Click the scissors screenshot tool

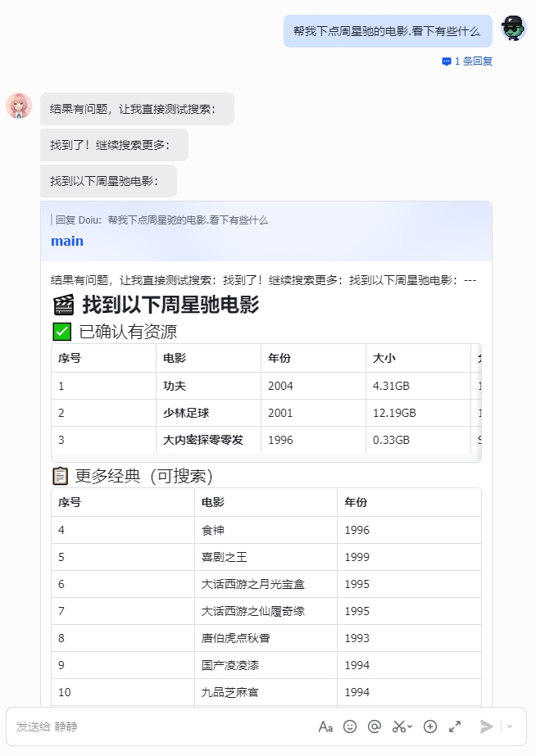[398, 727]
